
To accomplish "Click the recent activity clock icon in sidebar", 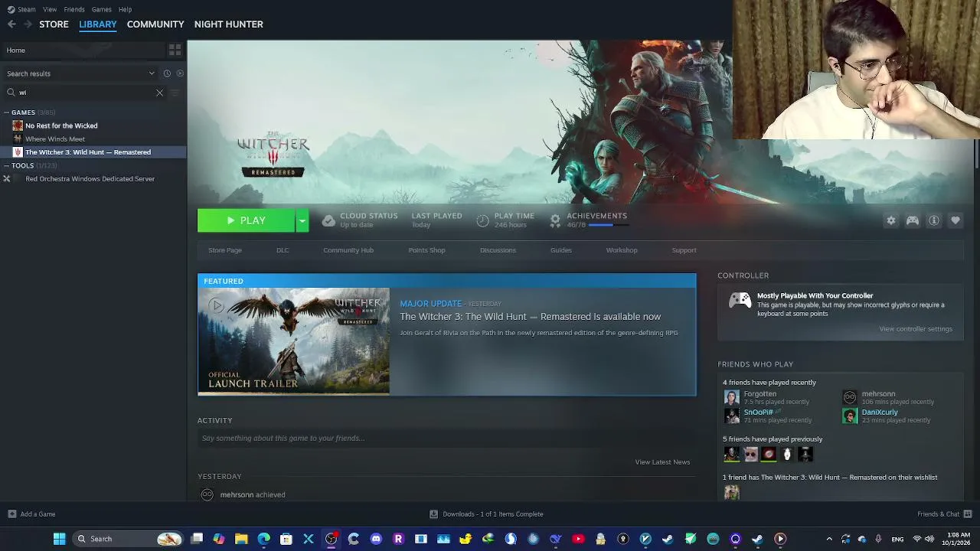I will (167, 73).
